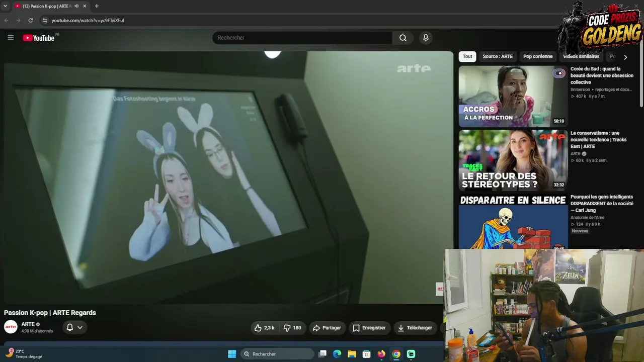Open site information icon beside the URL
644x362 pixels.
pyautogui.click(x=45, y=21)
